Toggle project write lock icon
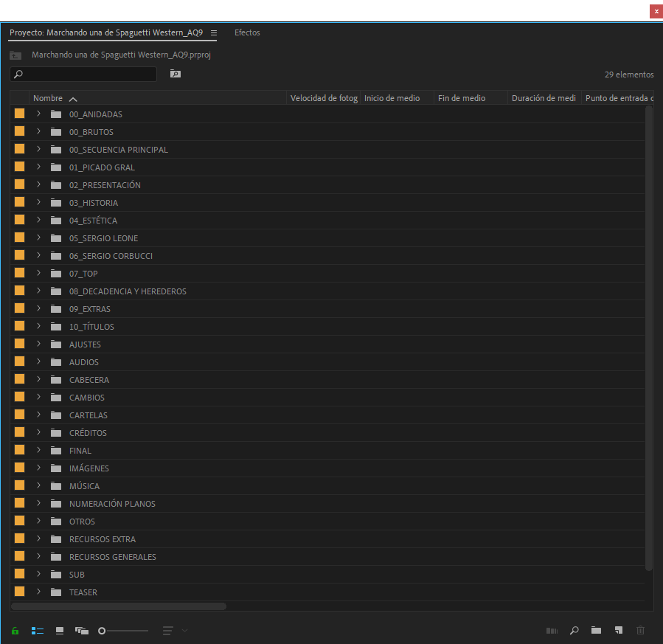Screen dimensions: 663x644 pyautogui.click(x=15, y=631)
